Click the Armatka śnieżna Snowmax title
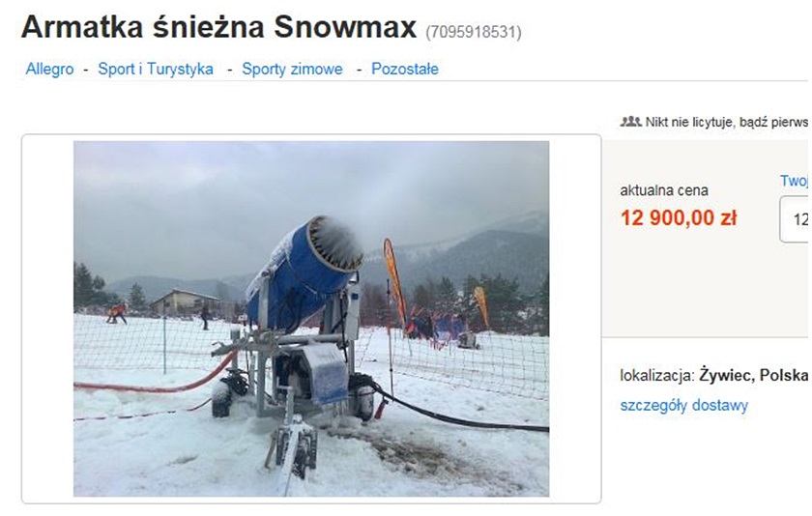 [218, 26]
